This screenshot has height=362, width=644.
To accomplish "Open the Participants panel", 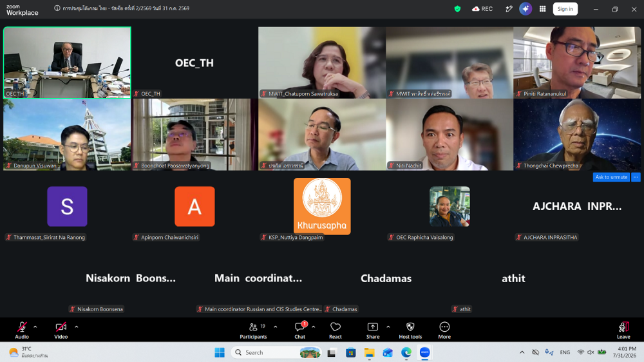I will [253, 330].
